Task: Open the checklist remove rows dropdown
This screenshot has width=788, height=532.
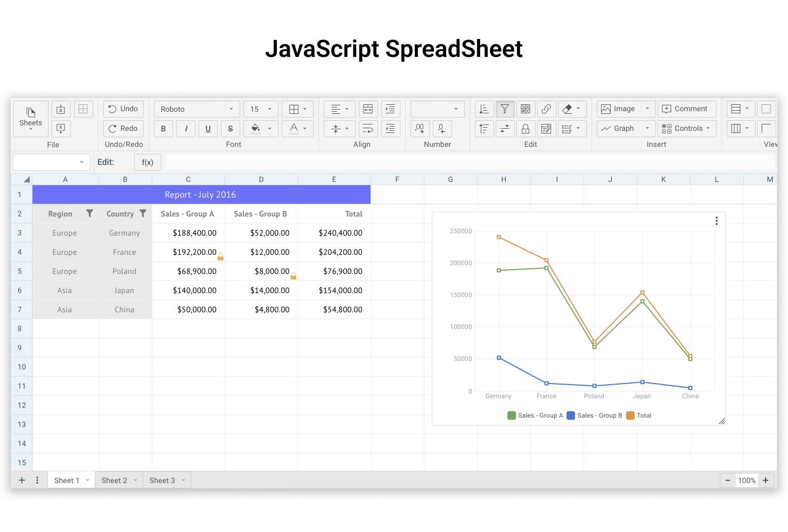Action: pyautogui.click(x=572, y=128)
